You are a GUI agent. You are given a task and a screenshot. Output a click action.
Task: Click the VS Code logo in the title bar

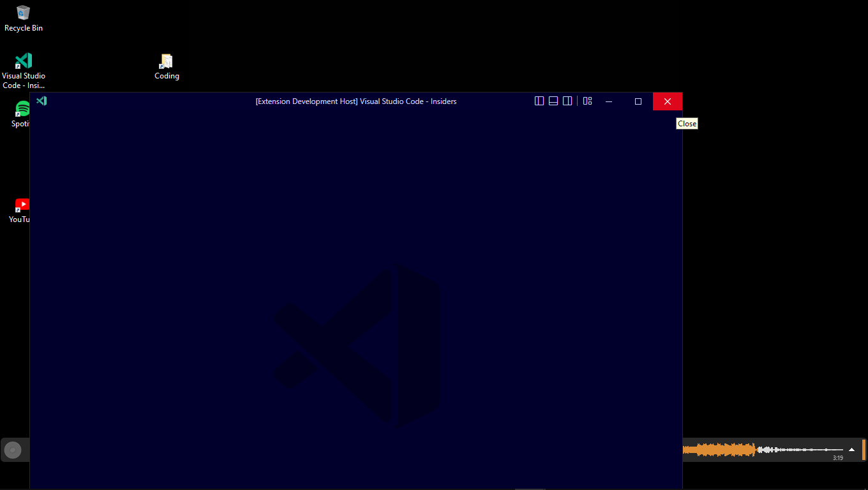point(41,101)
